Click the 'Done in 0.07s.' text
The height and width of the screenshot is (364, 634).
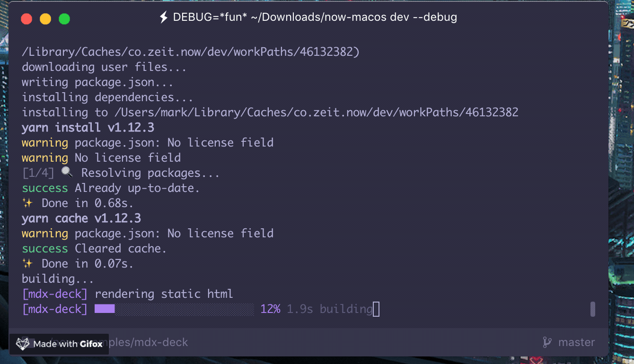point(88,264)
